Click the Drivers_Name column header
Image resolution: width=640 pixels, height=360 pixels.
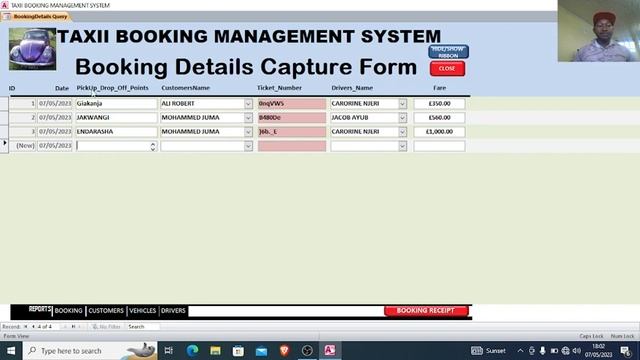[x=352, y=88]
